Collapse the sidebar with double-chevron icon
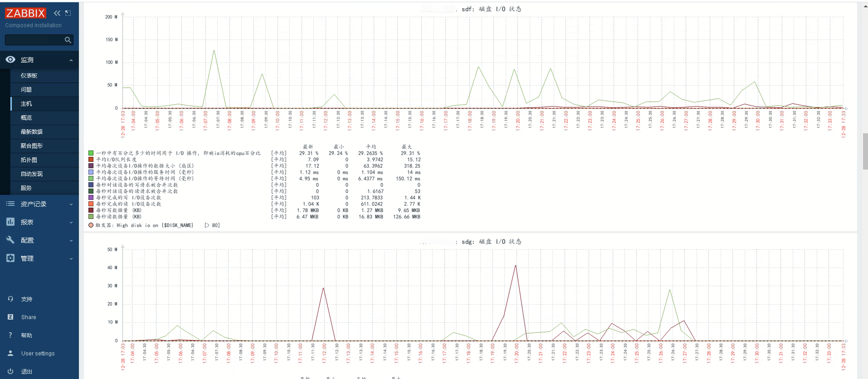The width and height of the screenshot is (868, 379). (57, 13)
